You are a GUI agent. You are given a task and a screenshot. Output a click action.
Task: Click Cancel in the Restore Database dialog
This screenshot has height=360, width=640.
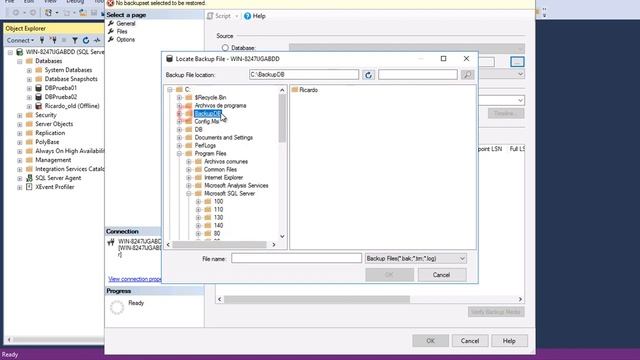pos(470,340)
